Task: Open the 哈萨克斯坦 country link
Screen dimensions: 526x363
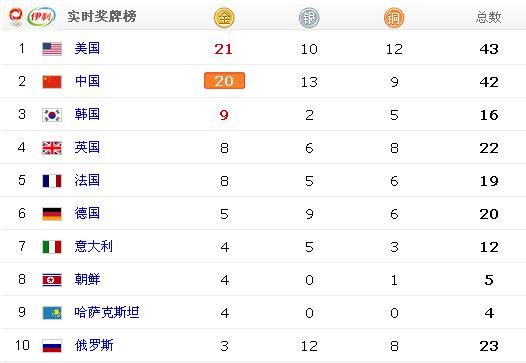Action: click(107, 312)
